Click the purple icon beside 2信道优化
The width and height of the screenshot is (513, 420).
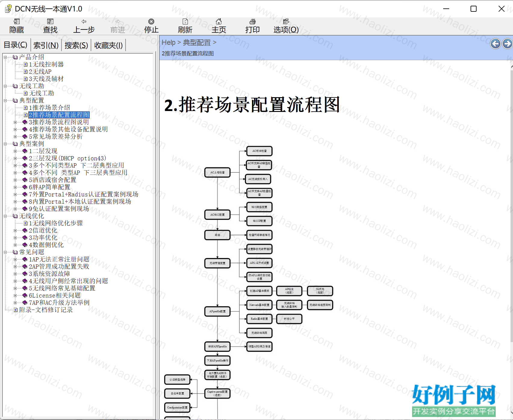point(25,230)
